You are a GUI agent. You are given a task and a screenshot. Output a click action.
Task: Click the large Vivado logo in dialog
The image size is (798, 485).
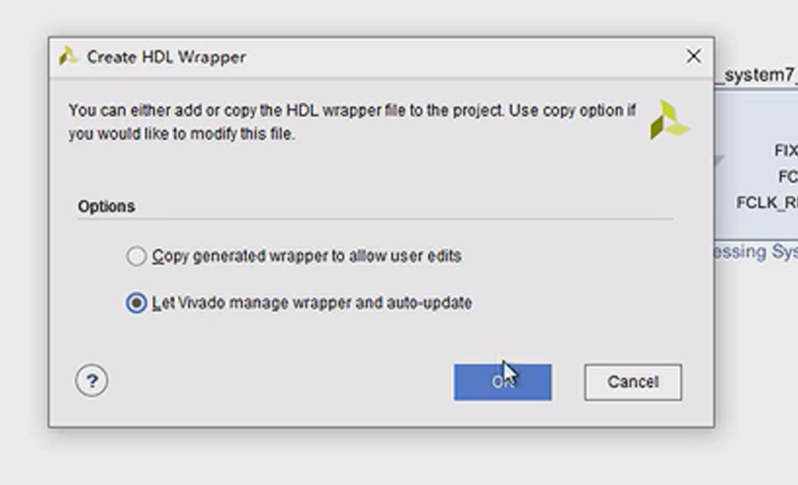pos(670,120)
